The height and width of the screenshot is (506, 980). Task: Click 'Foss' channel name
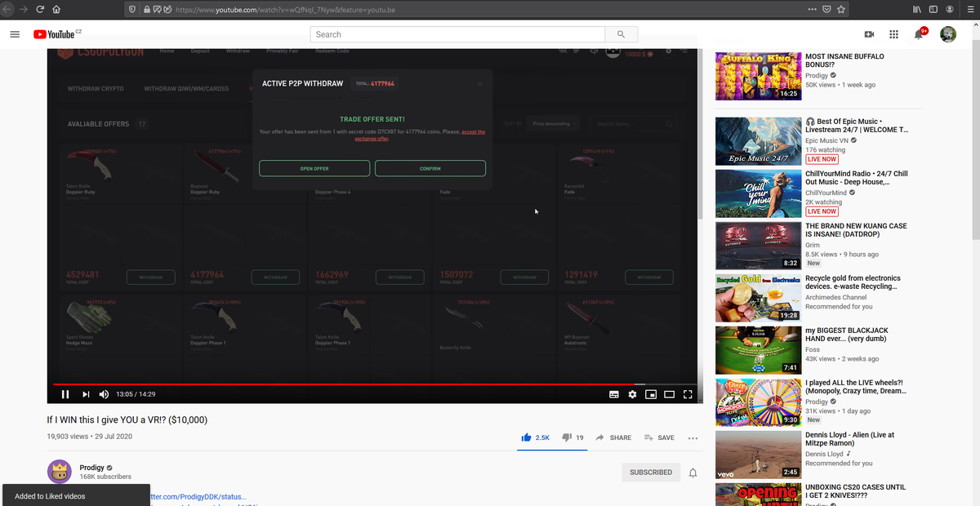tap(813, 349)
